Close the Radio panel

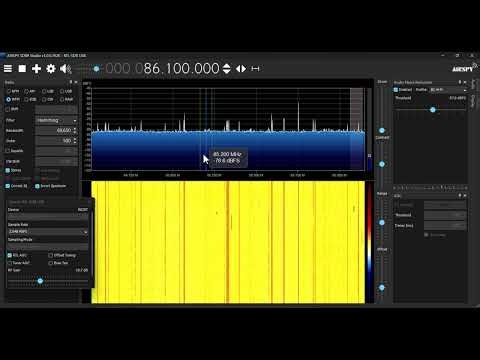tap(76, 82)
